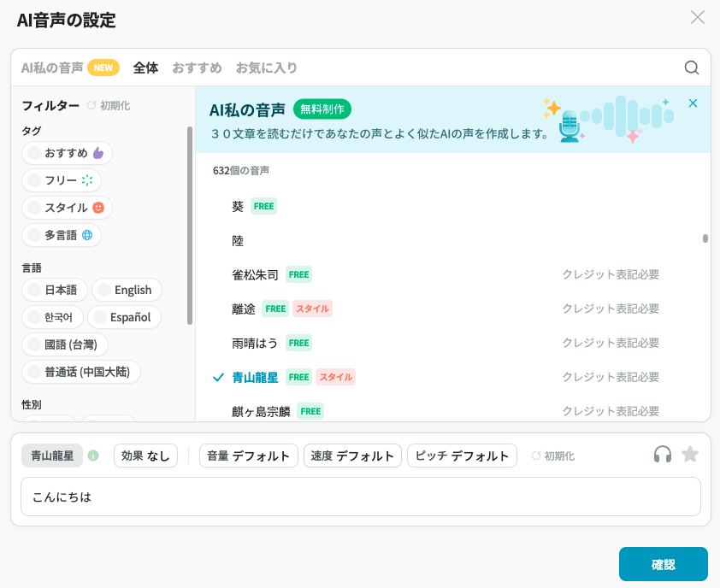Click the search magnifier icon

click(691, 67)
